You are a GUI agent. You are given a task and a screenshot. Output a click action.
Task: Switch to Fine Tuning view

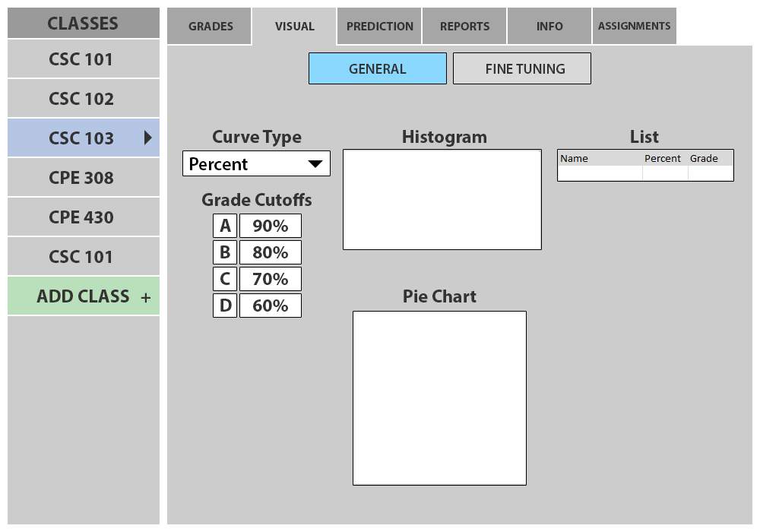[521, 68]
